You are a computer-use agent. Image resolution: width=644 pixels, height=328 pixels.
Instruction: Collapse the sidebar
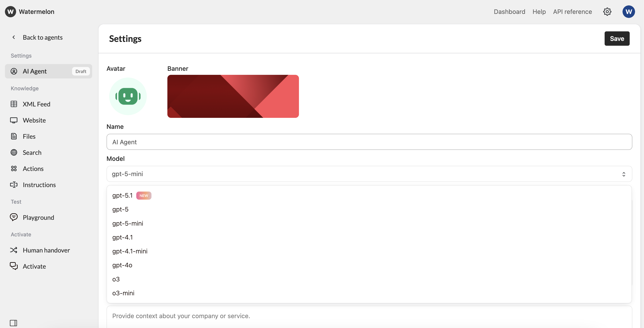(13, 323)
